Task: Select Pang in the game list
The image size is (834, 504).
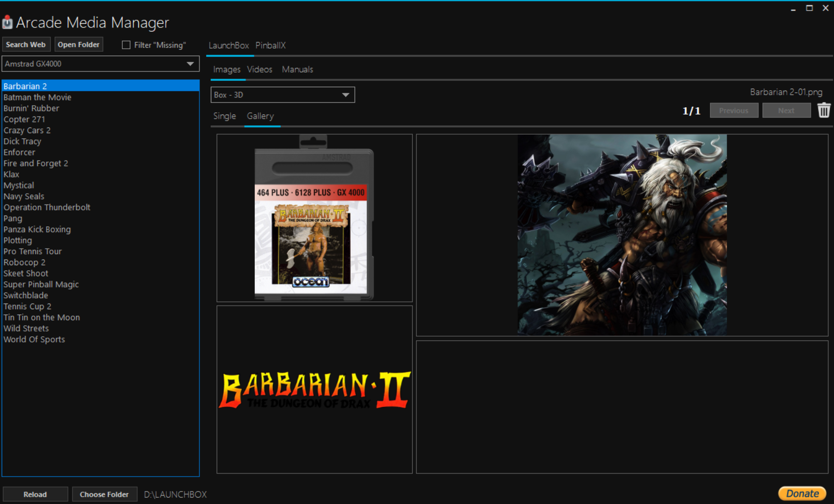Action: coord(100,219)
